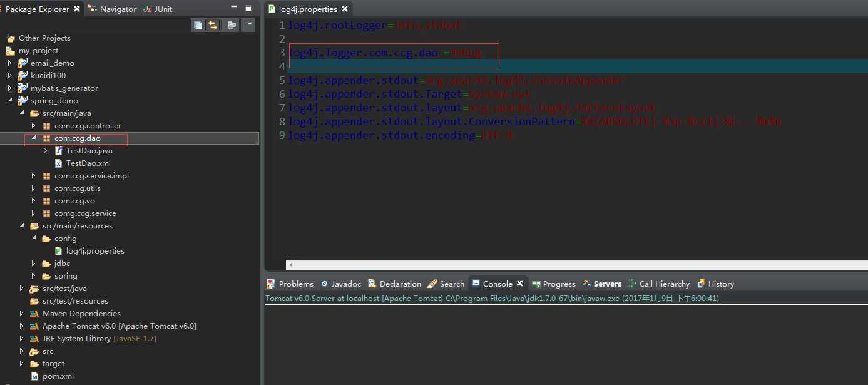This screenshot has height=385, width=868.
Task: Click the Tomcat v6.0 Server console description
Action: pos(492,299)
